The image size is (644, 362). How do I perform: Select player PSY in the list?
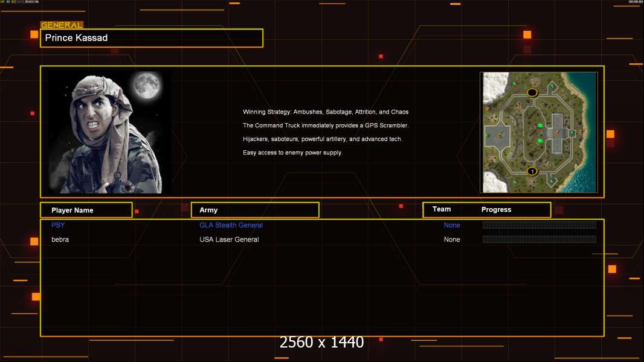[58, 225]
